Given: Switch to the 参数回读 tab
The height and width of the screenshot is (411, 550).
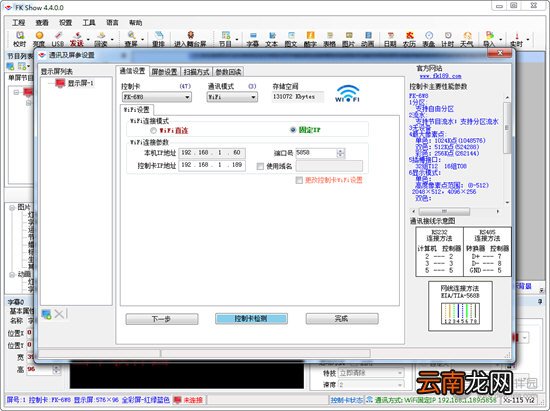Looking at the screenshot, I should point(228,72).
